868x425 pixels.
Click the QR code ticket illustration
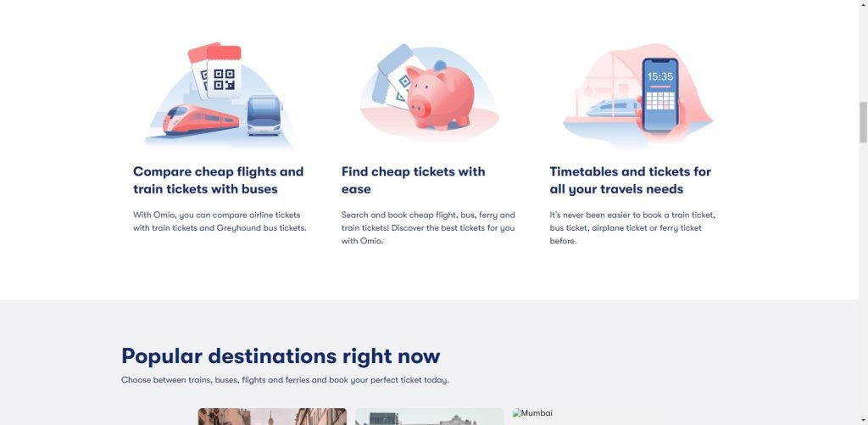[223, 76]
